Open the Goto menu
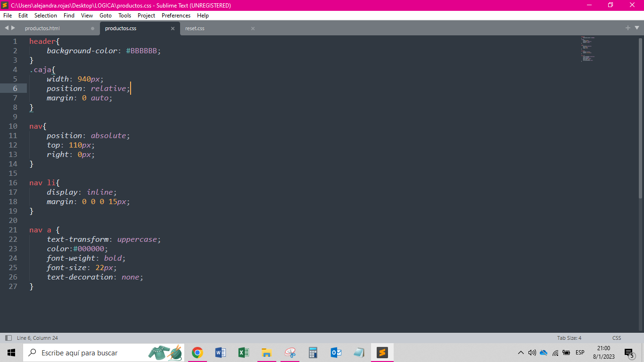 [106, 16]
